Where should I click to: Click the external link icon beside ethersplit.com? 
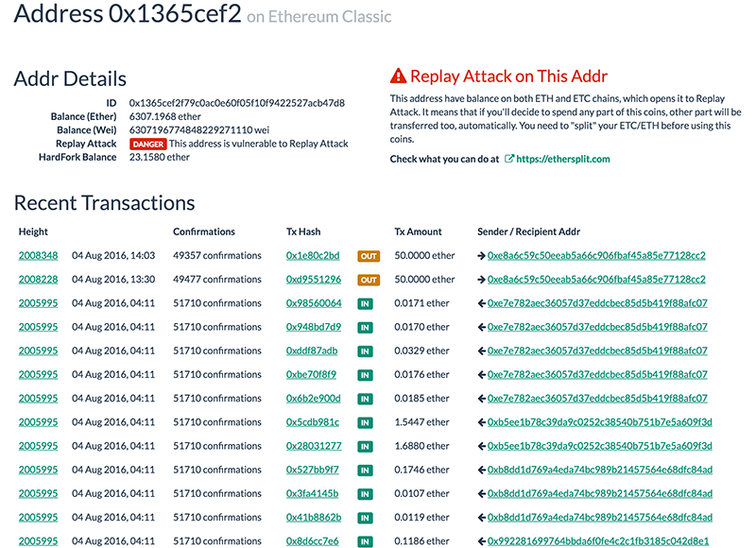pyautogui.click(x=509, y=159)
